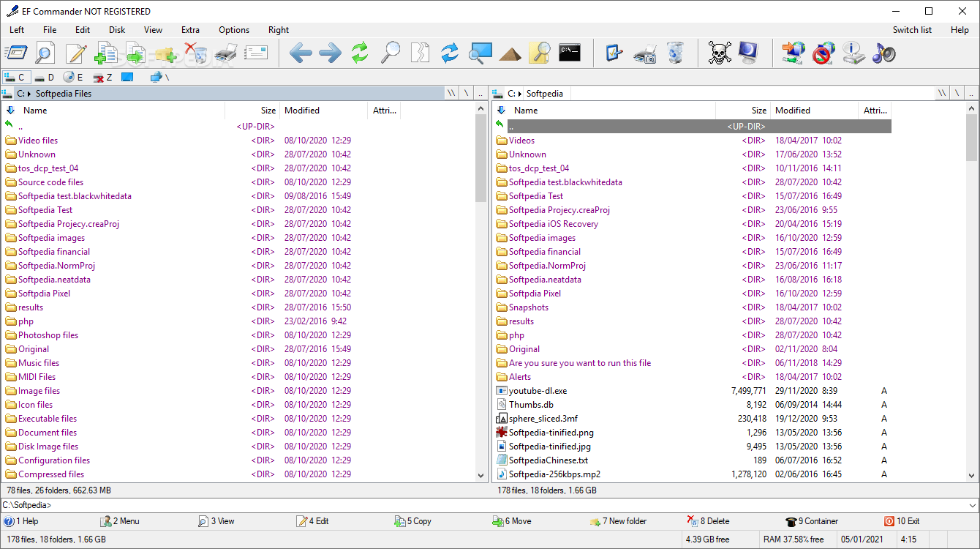Viewport: 980px width, 549px height.
Task: Click the 1 Help function button
Action: tap(21, 521)
